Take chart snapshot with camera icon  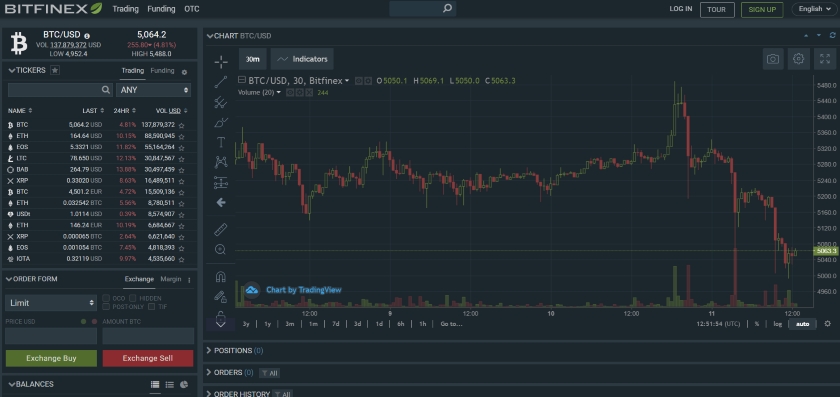click(x=773, y=59)
